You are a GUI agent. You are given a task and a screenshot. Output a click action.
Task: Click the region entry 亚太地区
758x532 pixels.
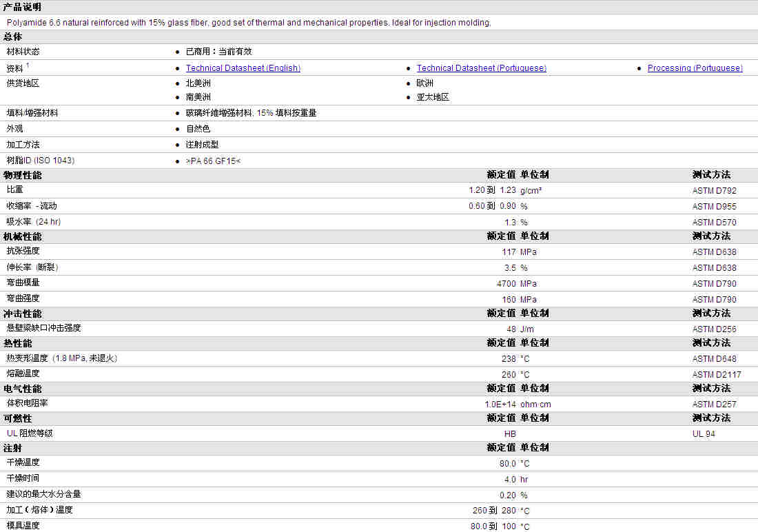[433, 97]
